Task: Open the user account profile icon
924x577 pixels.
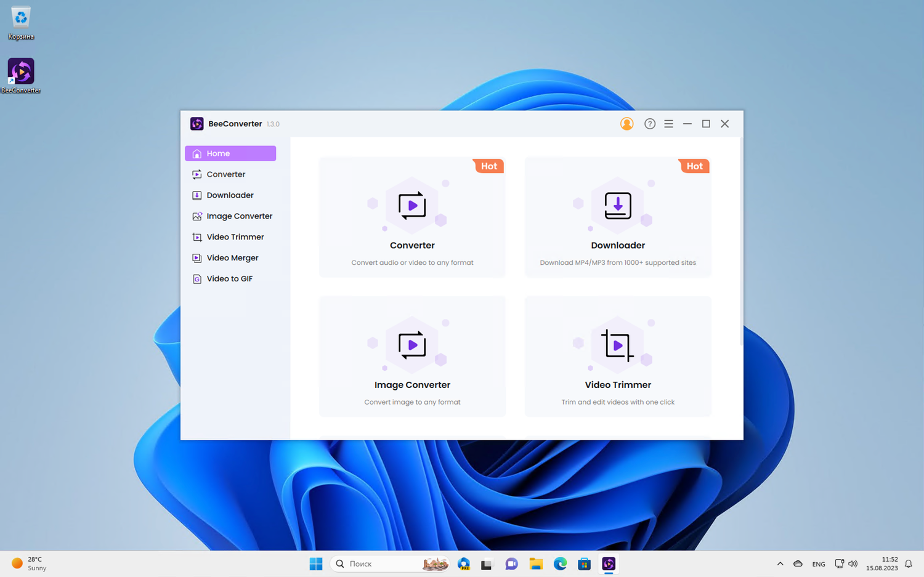Action: point(626,124)
